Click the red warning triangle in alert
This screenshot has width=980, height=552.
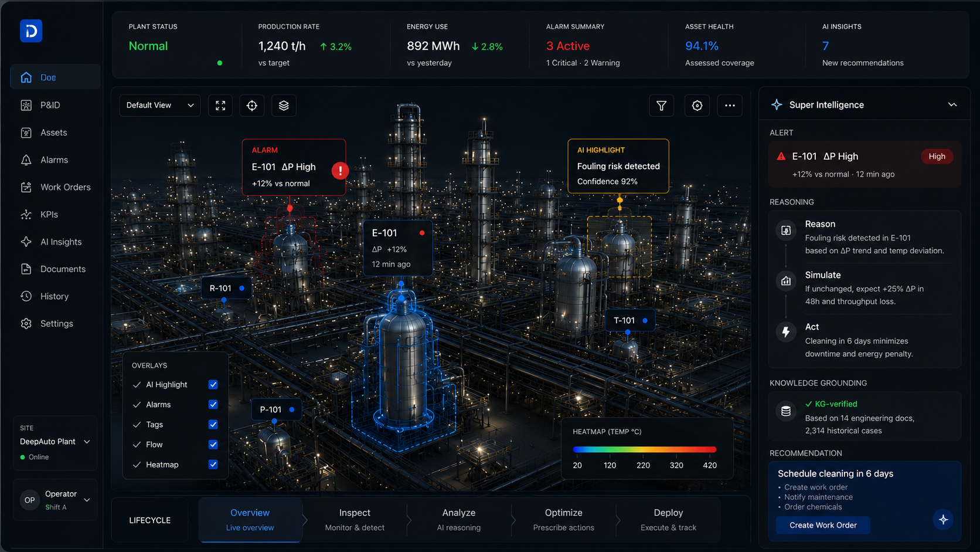[781, 157]
